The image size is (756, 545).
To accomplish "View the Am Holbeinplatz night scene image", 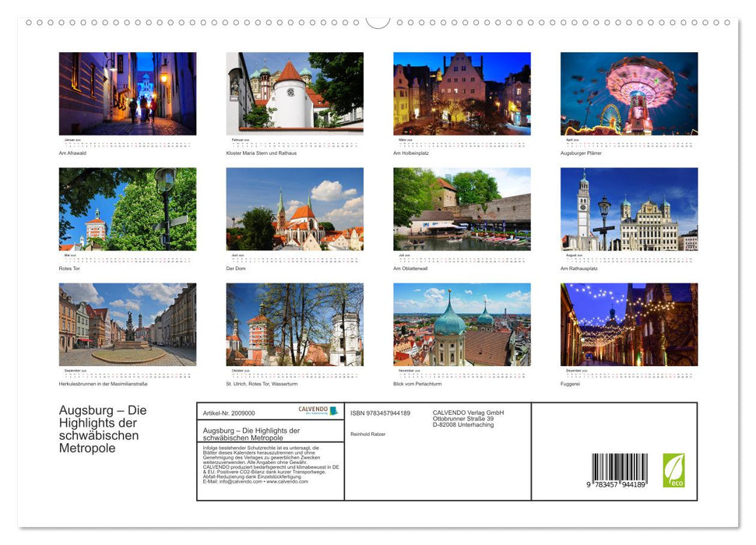I will point(462,93).
